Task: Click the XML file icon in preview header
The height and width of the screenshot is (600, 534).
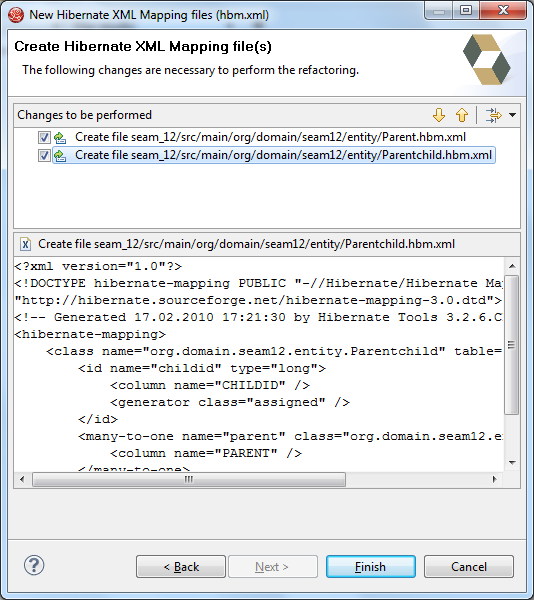Action: [25, 244]
